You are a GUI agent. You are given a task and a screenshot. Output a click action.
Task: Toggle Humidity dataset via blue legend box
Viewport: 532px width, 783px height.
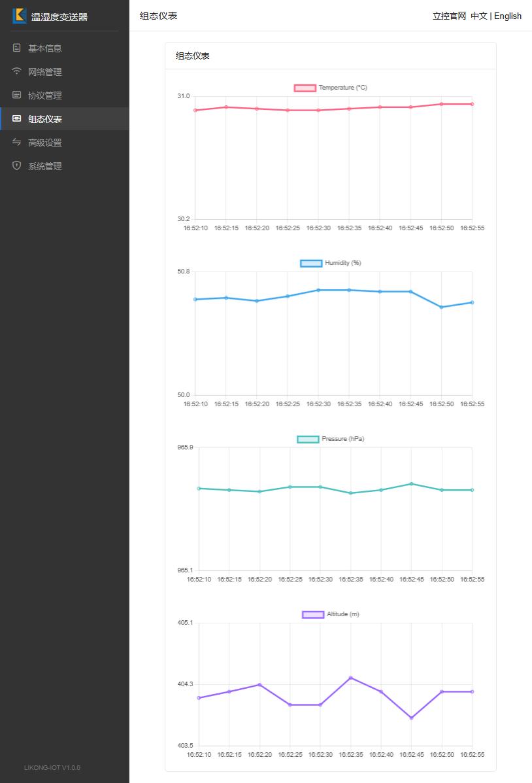coord(311,263)
